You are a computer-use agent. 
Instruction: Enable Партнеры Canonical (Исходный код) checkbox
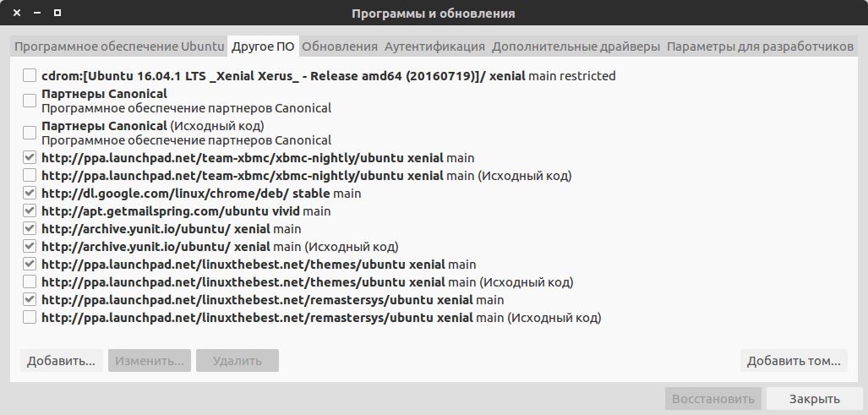tap(30, 133)
